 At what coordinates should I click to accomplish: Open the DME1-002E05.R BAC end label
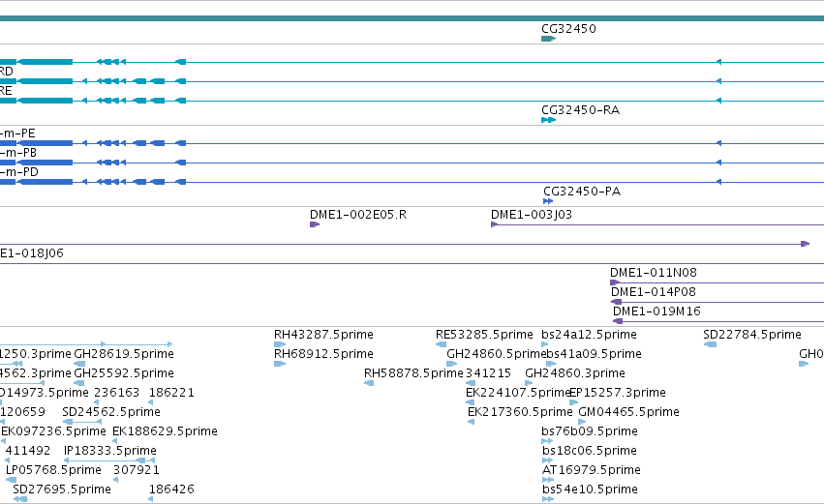tap(358, 215)
